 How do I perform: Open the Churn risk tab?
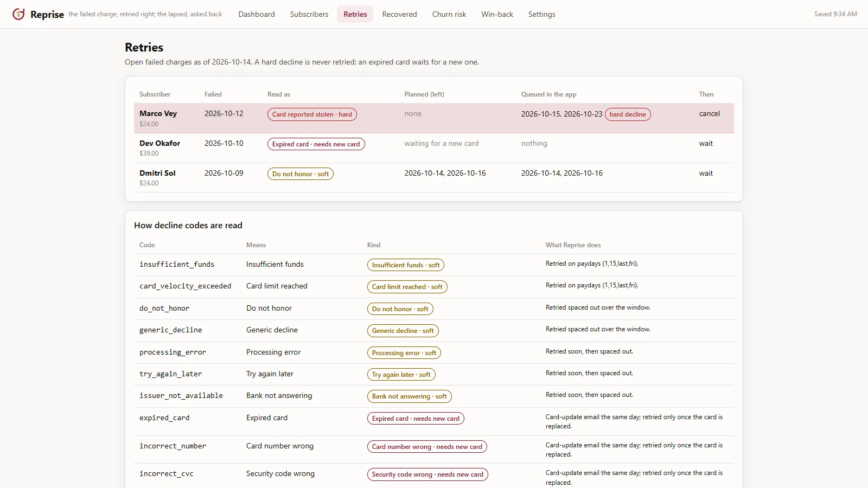pos(449,14)
